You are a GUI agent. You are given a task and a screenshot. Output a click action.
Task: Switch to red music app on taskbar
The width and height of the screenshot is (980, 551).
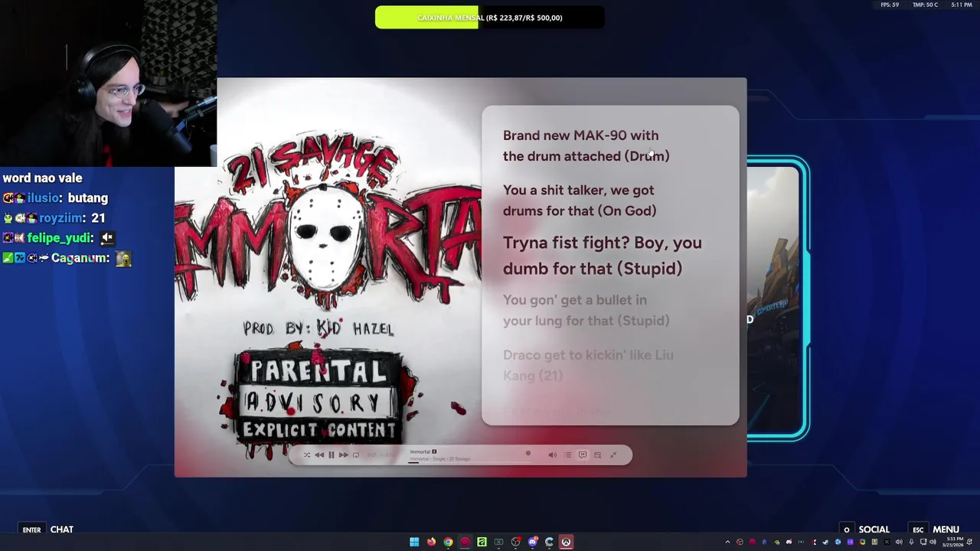(465, 542)
